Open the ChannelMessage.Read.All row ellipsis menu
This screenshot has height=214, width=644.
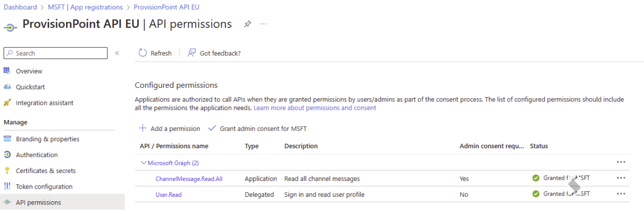point(621,178)
